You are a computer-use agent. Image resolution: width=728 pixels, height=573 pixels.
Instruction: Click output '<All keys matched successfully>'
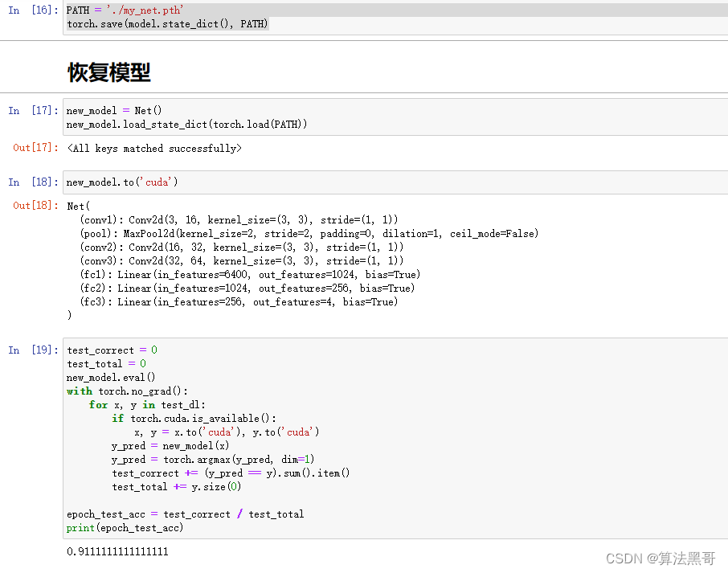point(154,148)
